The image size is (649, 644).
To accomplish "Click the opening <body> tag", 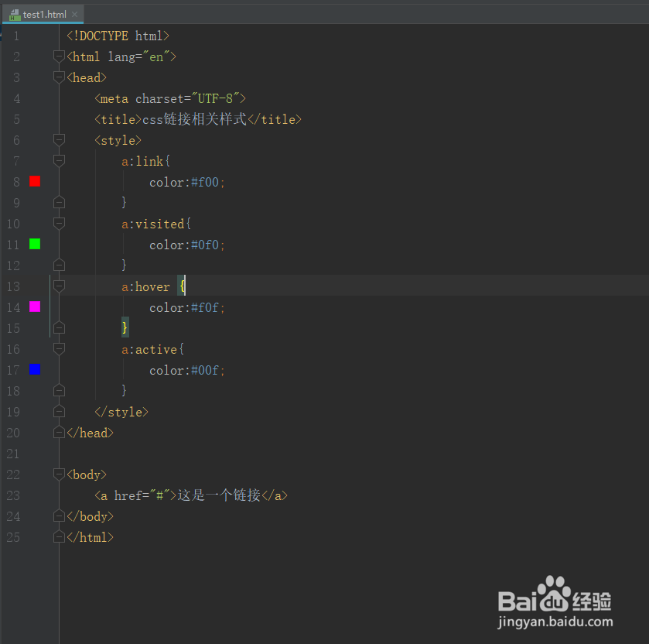I will tap(87, 474).
